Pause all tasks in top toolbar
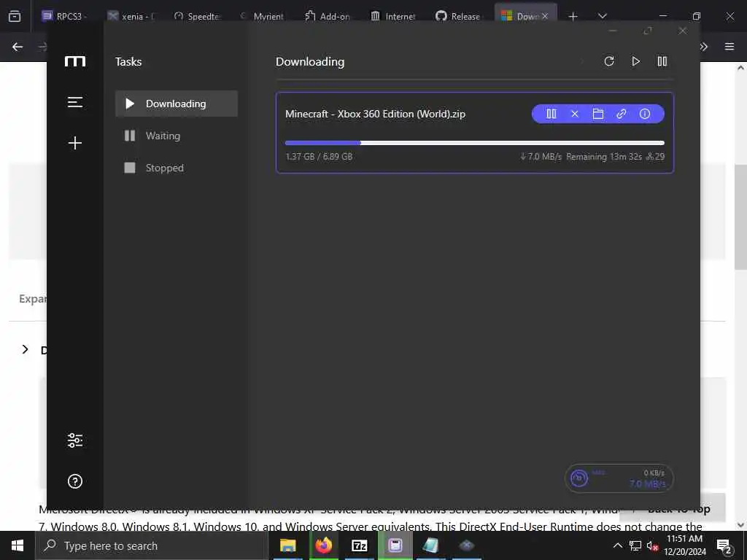Screen dimensions: 747x560 pyautogui.click(x=662, y=61)
